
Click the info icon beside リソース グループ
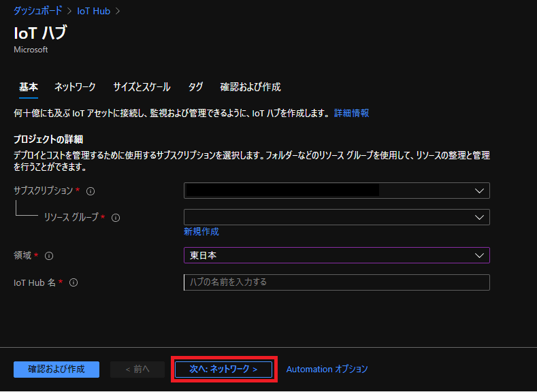tap(116, 218)
